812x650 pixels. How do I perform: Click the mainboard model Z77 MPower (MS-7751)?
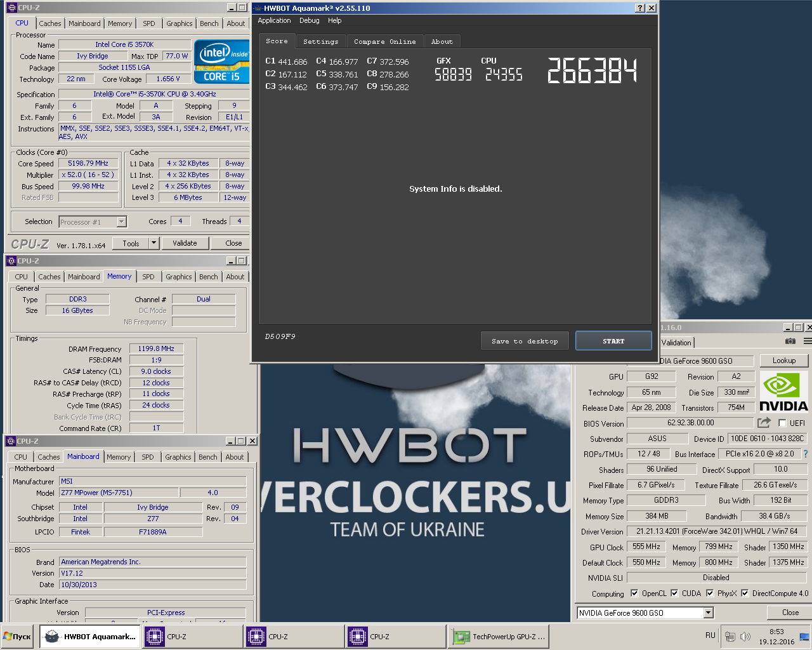click(119, 493)
